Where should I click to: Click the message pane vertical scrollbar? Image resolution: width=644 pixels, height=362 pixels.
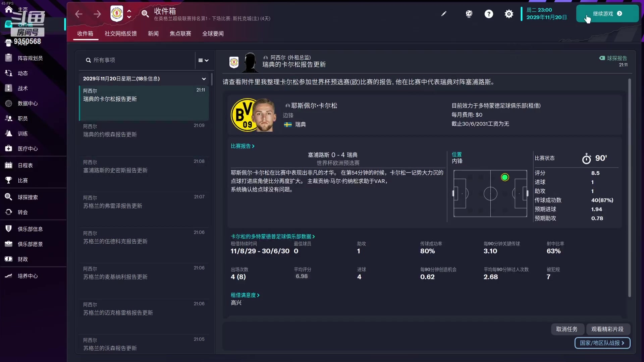(630, 188)
